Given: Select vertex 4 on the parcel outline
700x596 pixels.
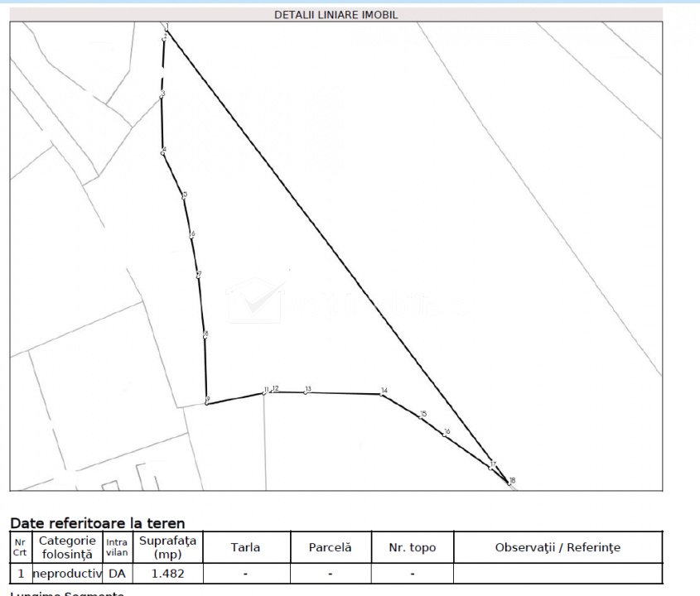Looking at the screenshot, I should [x=162, y=152].
